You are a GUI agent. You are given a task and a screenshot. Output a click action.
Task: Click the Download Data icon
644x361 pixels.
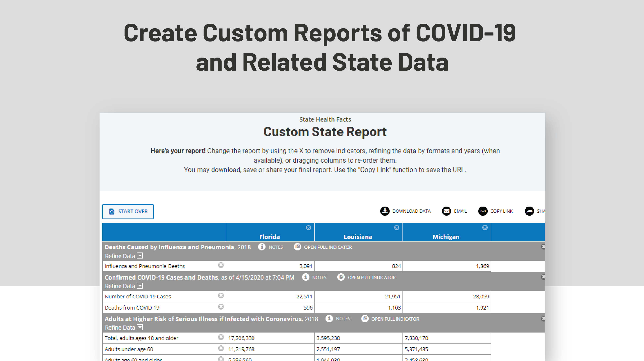click(385, 211)
